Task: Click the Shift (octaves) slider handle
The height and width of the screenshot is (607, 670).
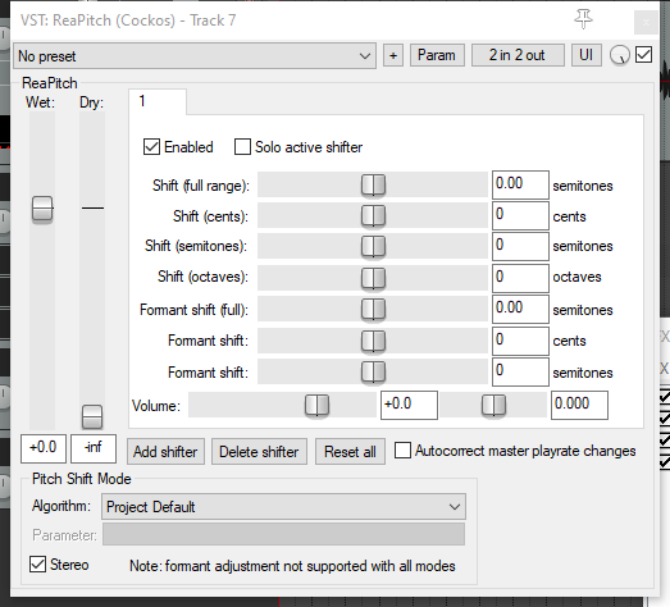Action: (x=373, y=278)
